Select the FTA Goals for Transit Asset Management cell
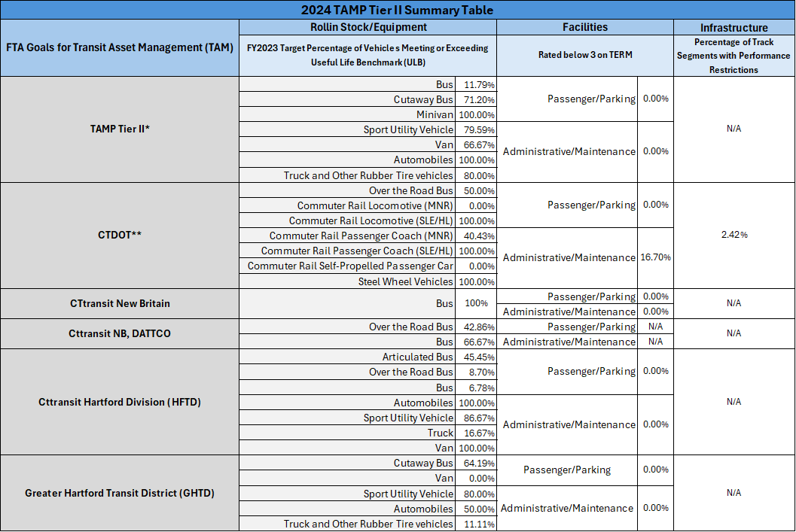 point(120,47)
